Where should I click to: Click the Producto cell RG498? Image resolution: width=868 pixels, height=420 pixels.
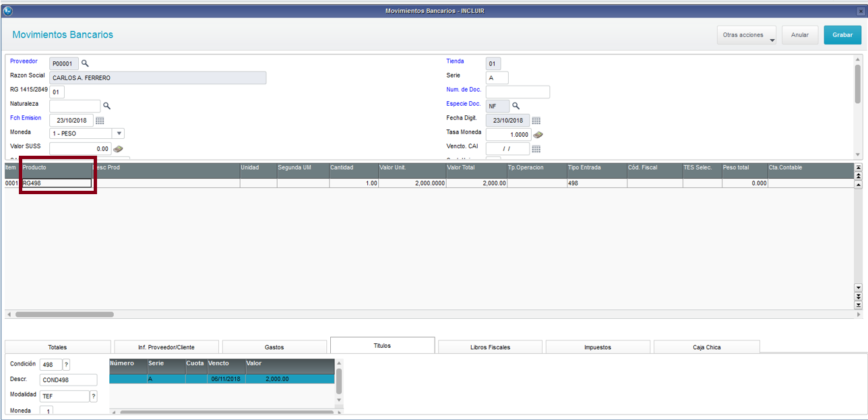click(57, 183)
